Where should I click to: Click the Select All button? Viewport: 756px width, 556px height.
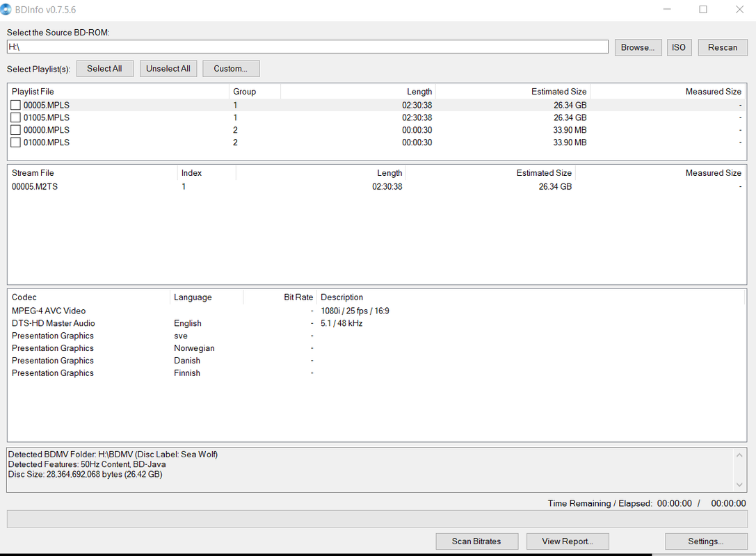pos(104,68)
